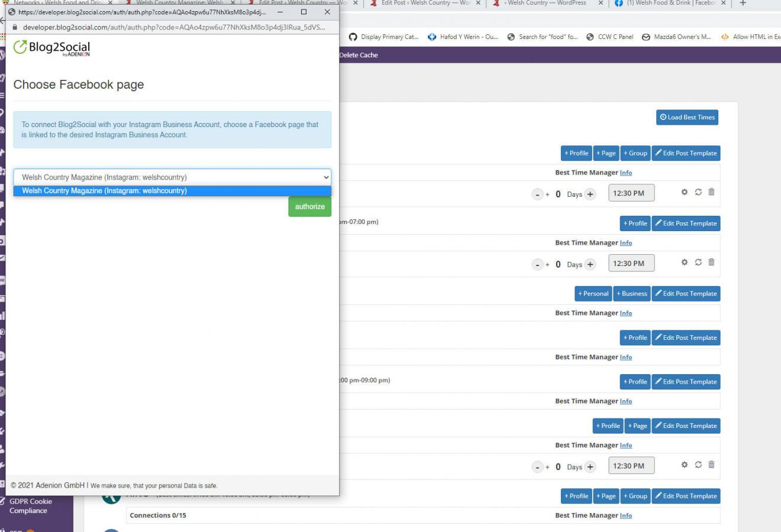Minus stepper in the bottom-most Days row

point(537,467)
